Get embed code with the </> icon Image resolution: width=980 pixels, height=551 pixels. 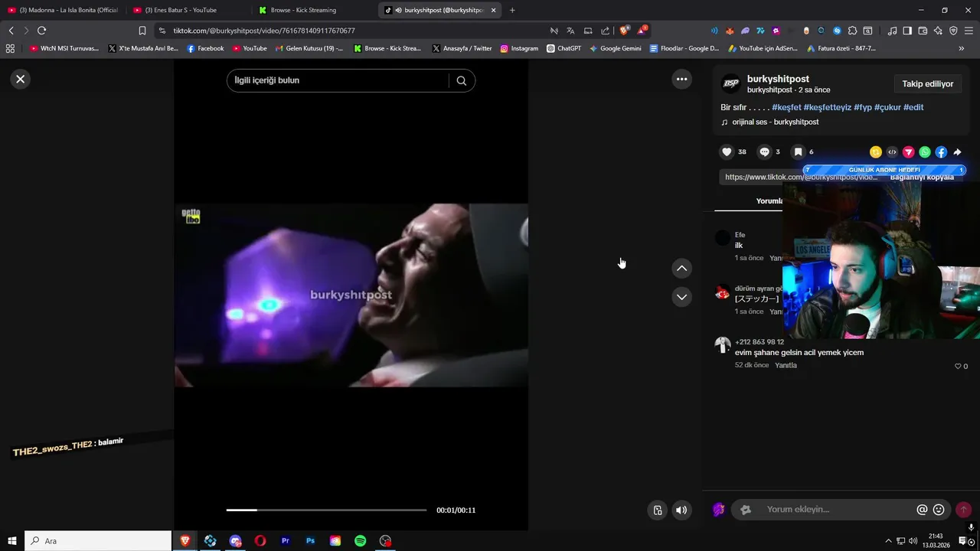click(x=892, y=152)
